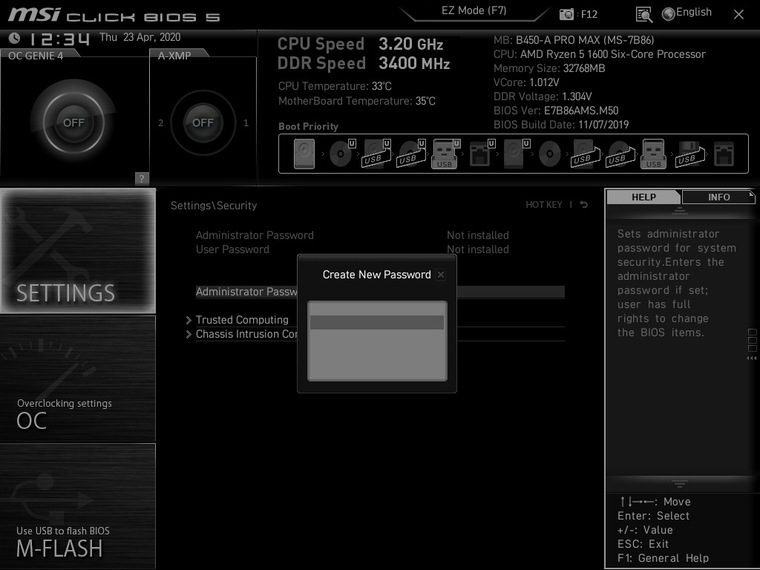The height and width of the screenshot is (570, 760).
Task: Click the Administrator Password Not installed value
Action: coord(478,235)
